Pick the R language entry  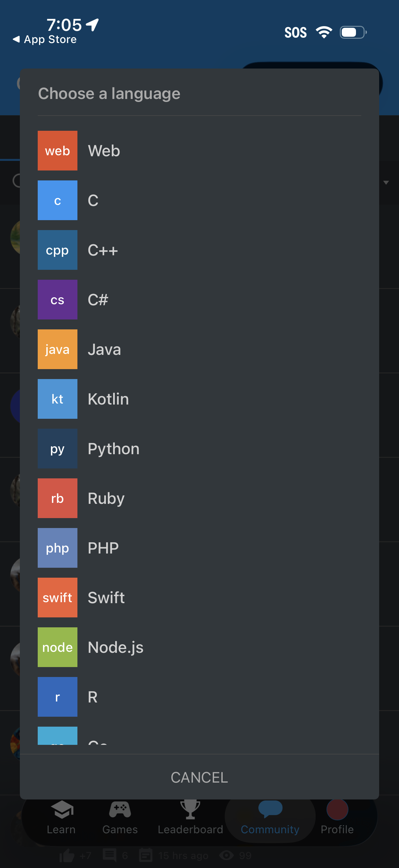pos(93,697)
